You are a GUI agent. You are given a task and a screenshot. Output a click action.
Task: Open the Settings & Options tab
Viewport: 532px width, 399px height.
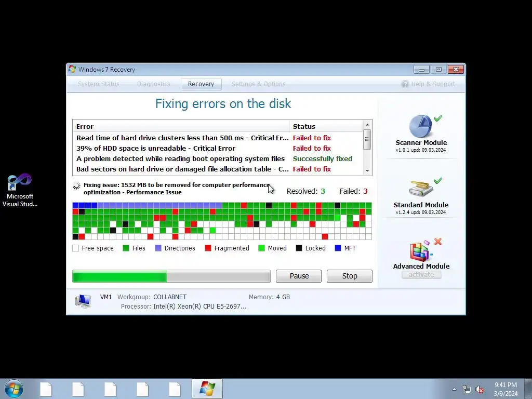(259, 84)
